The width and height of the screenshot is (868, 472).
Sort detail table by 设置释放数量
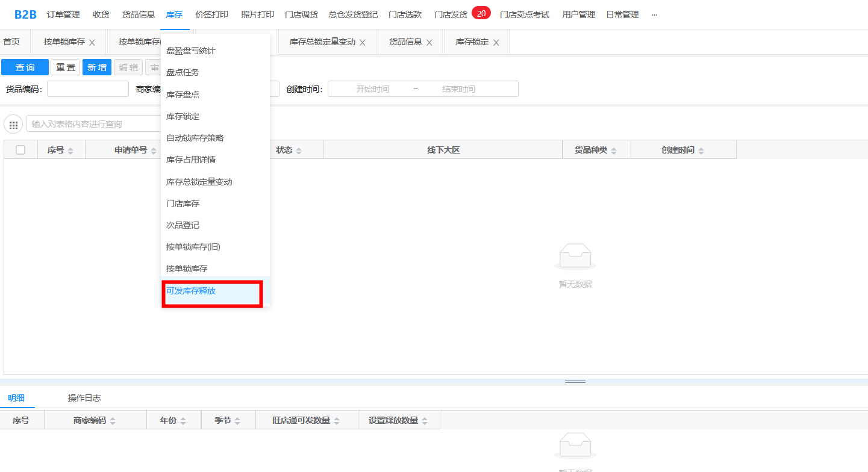pos(425,421)
